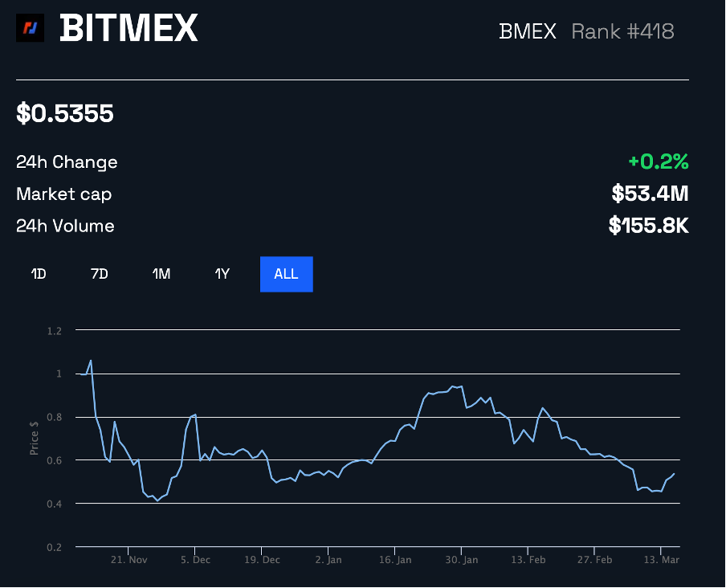
Task: Select the 7D timeframe tab
Action: [x=99, y=274]
